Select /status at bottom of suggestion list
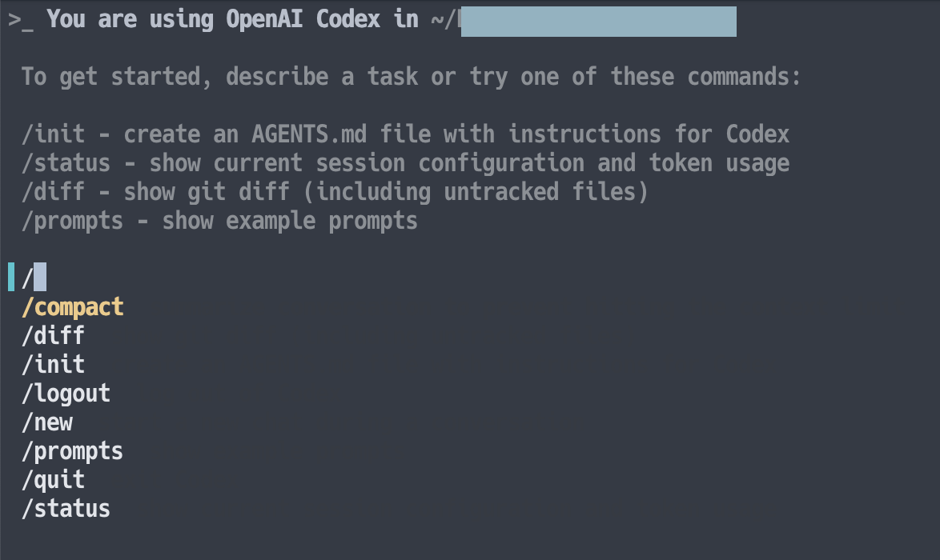This screenshot has width=940, height=560. tap(66, 508)
